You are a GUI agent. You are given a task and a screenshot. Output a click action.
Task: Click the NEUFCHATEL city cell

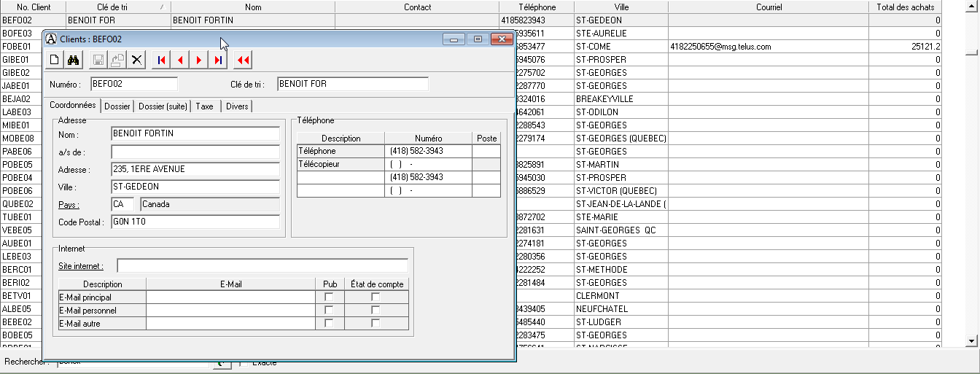pos(621,308)
